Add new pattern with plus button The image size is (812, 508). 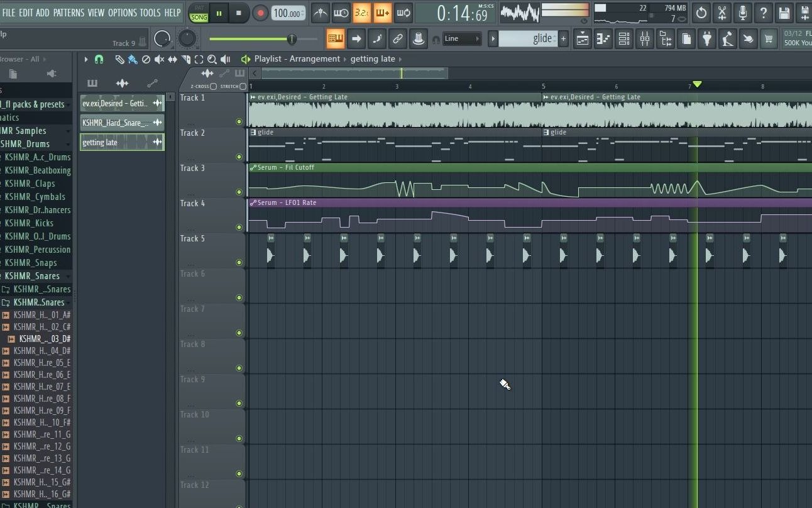pos(563,38)
